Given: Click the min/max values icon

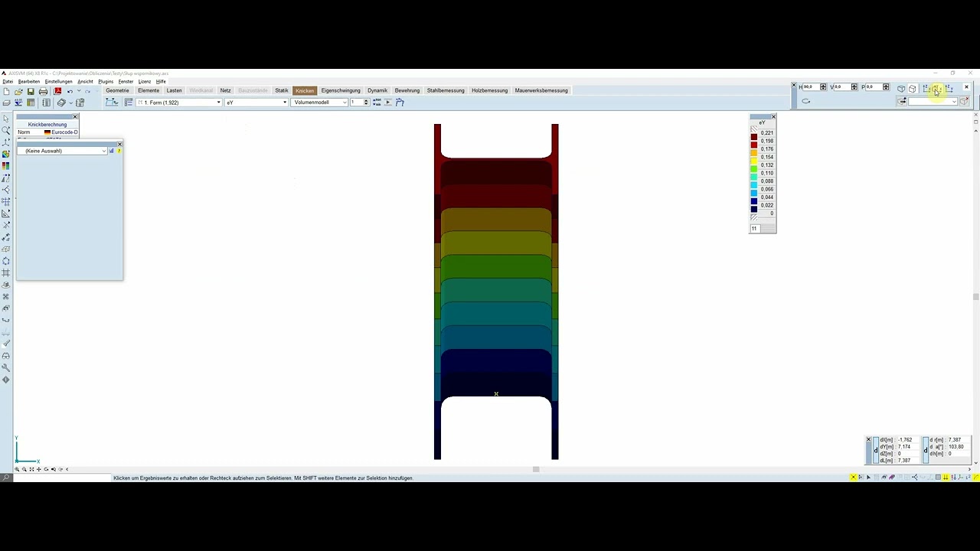Looking at the screenshot, I should (x=377, y=103).
